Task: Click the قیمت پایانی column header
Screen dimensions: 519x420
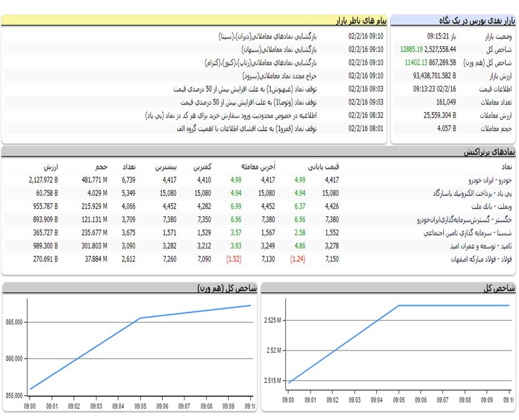Action: [x=323, y=167]
